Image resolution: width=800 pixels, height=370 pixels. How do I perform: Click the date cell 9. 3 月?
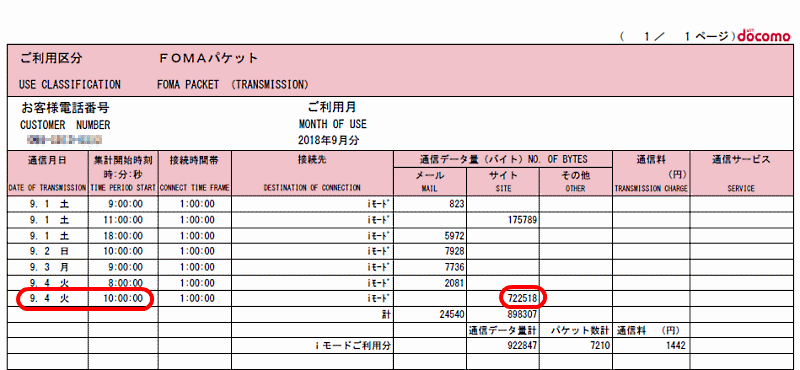pos(49,267)
